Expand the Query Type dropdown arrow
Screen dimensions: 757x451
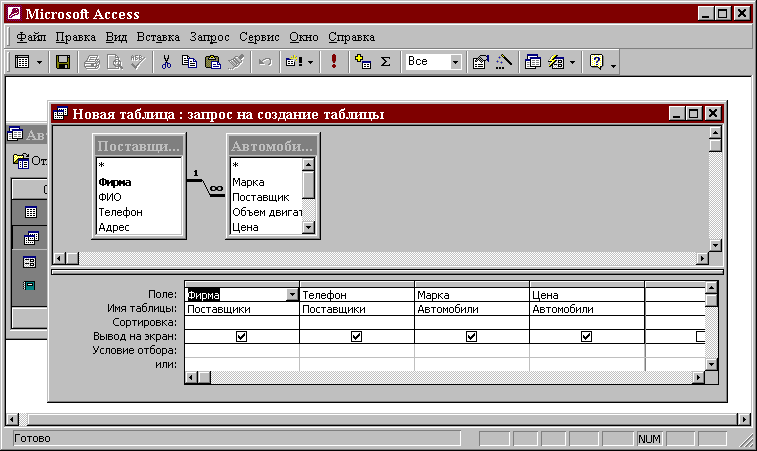pos(310,62)
